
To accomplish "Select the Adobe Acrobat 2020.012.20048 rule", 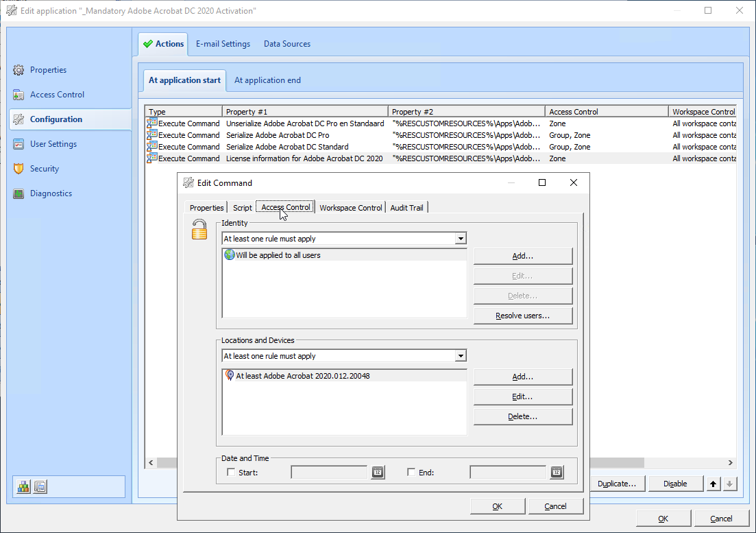I will pos(302,376).
